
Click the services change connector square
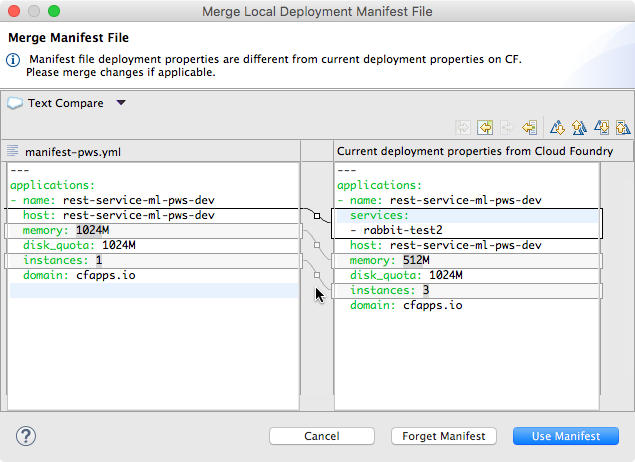pyautogui.click(x=317, y=215)
